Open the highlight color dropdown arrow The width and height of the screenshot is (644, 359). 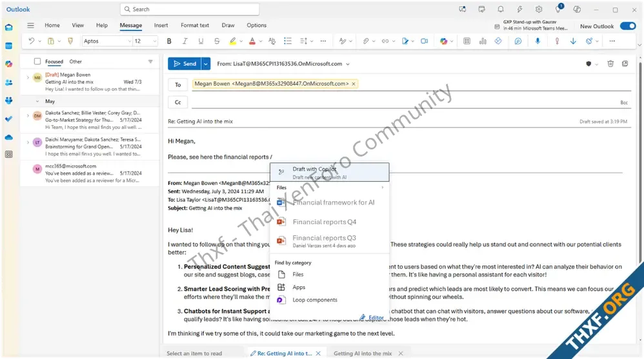[x=241, y=41]
